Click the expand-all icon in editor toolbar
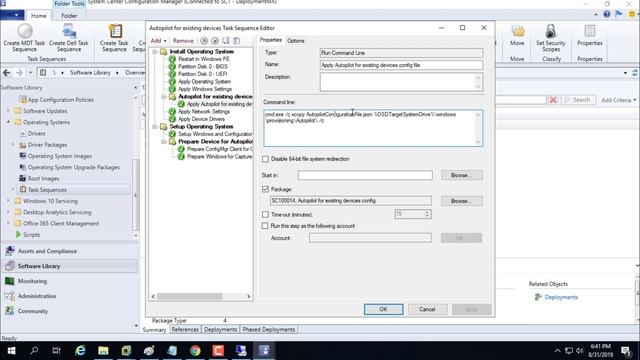The width and height of the screenshot is (640, 360). pos(226,41)
